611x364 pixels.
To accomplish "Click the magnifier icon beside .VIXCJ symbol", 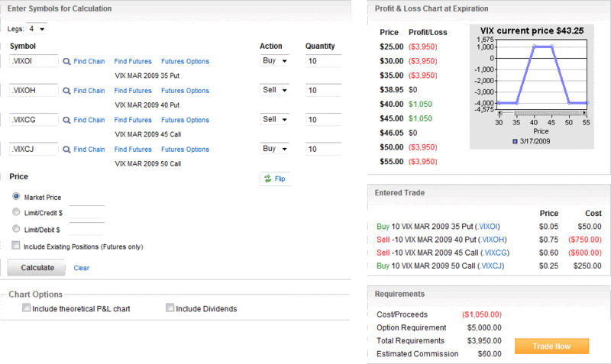I will coord(66,150).
